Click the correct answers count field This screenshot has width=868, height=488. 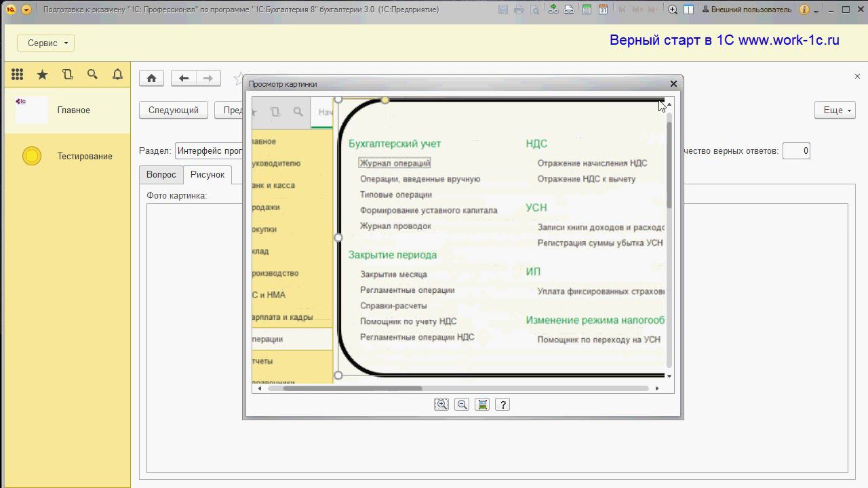pos(796,150)
